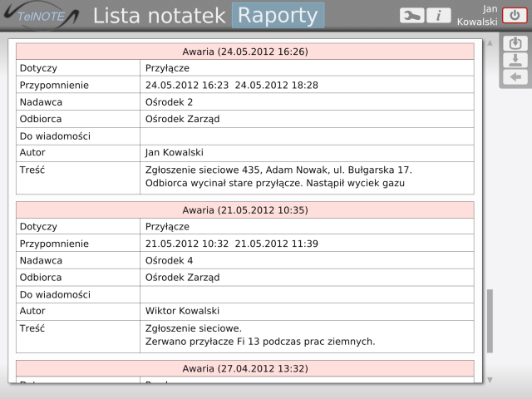Open the settings wrench icon

click(x=412, y=16)
